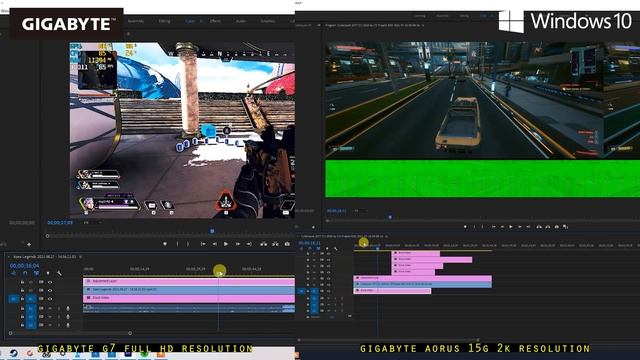Viewport: 640px width, 360px height.
Task: Click timeline timecode 00;00;36;04 in G7
Action: (24, 266)
